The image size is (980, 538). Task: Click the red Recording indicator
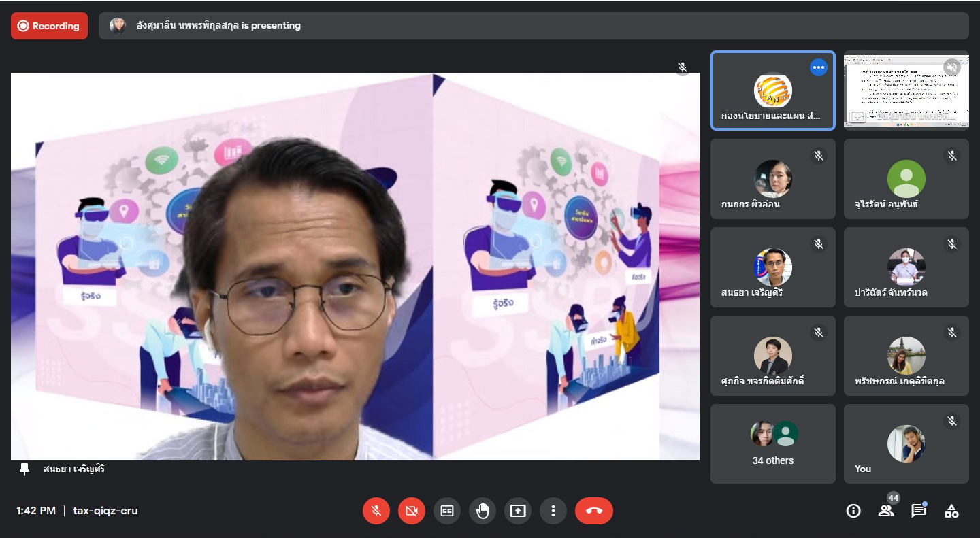click(x=49, y=26)
